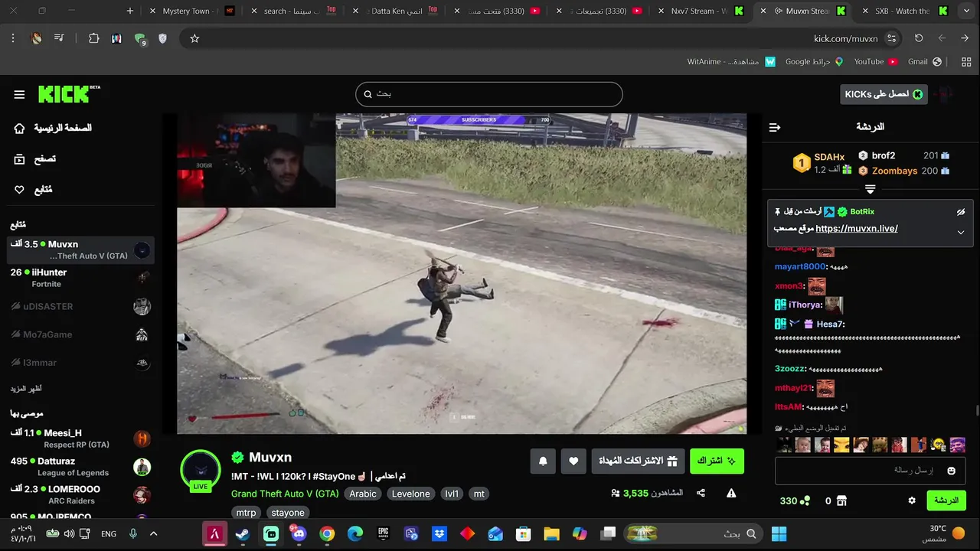Image resolution: width=980 pixels, height=551 pixels.
Task: Click the green chat send button
Action: [946, 500]
